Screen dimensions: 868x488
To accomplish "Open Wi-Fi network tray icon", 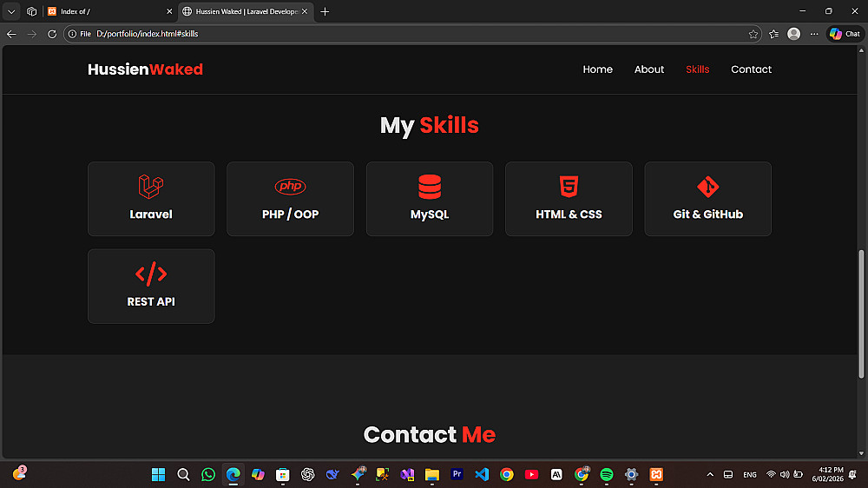I will [x=771, y=475].
